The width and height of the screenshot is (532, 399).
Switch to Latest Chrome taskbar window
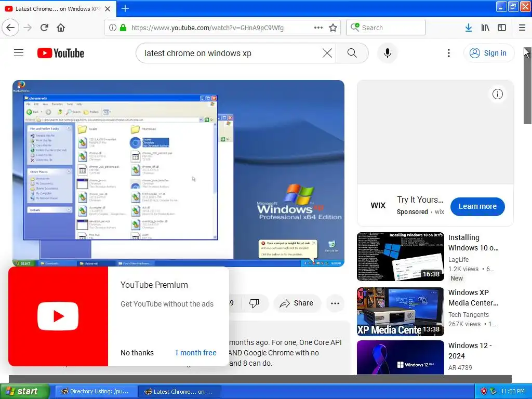click(180, 392)
